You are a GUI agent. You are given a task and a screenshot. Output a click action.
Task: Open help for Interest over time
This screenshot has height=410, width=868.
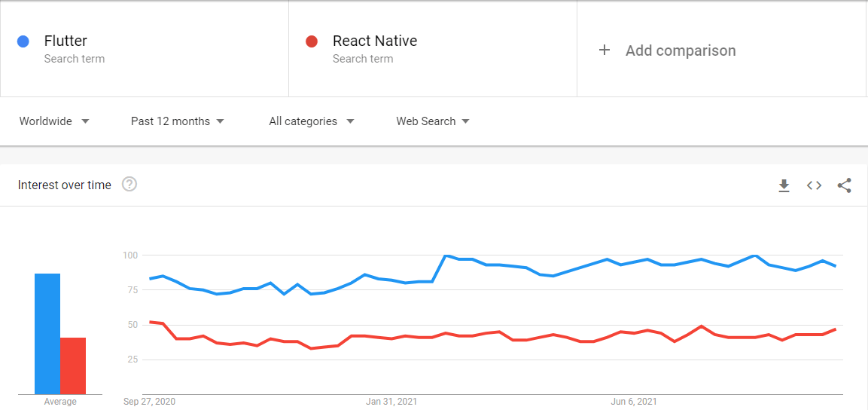pos(129,185)
